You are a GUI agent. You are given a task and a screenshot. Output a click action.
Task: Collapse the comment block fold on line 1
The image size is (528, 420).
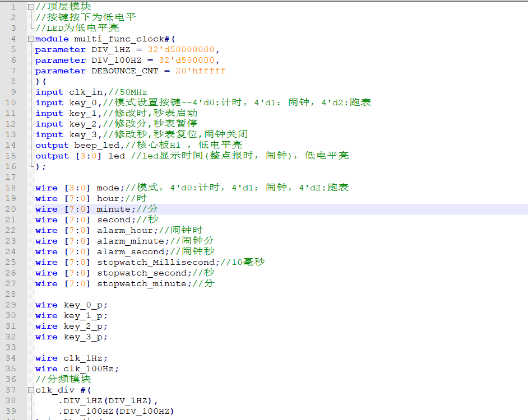[31, 7]
